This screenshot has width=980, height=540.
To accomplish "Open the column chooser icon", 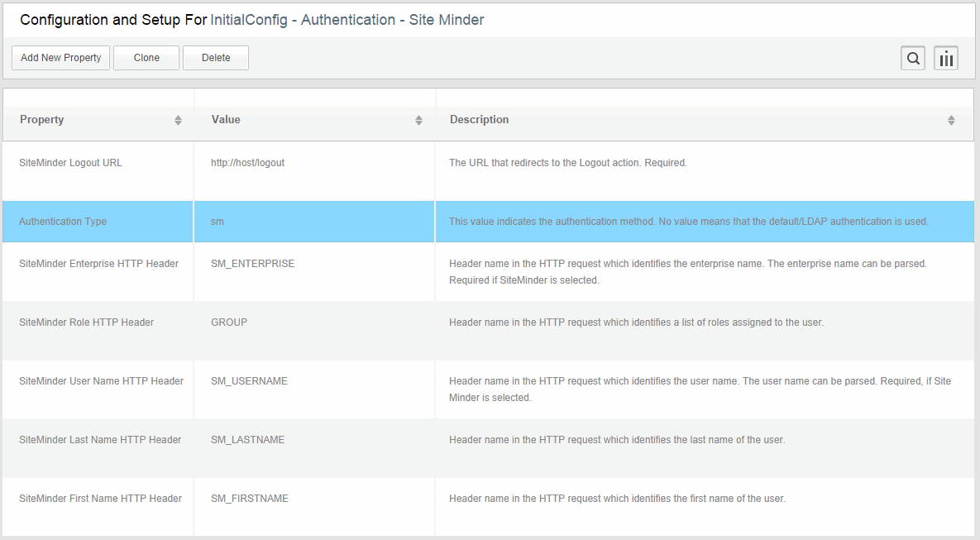I will [946, 58].
